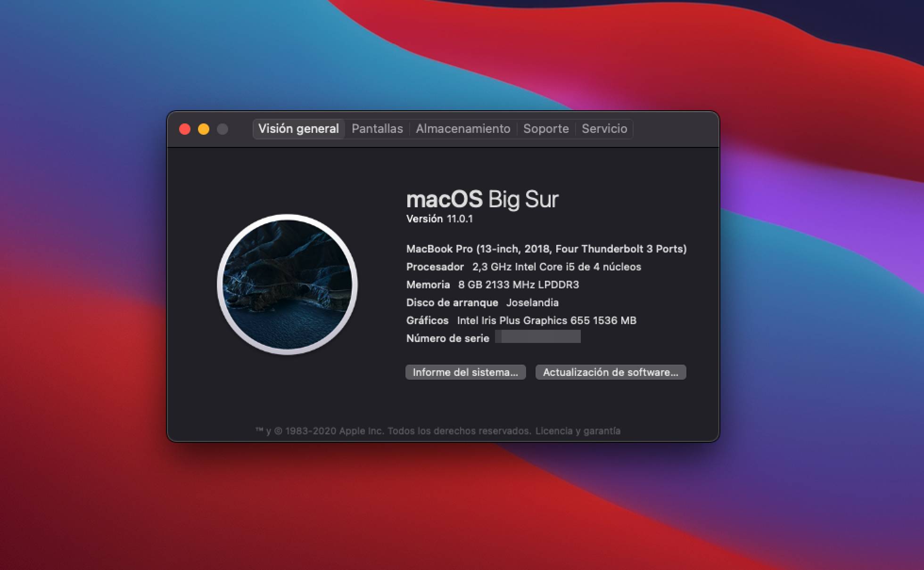Go to the Soporte tab
924x570 pixels.
(546, 129)
